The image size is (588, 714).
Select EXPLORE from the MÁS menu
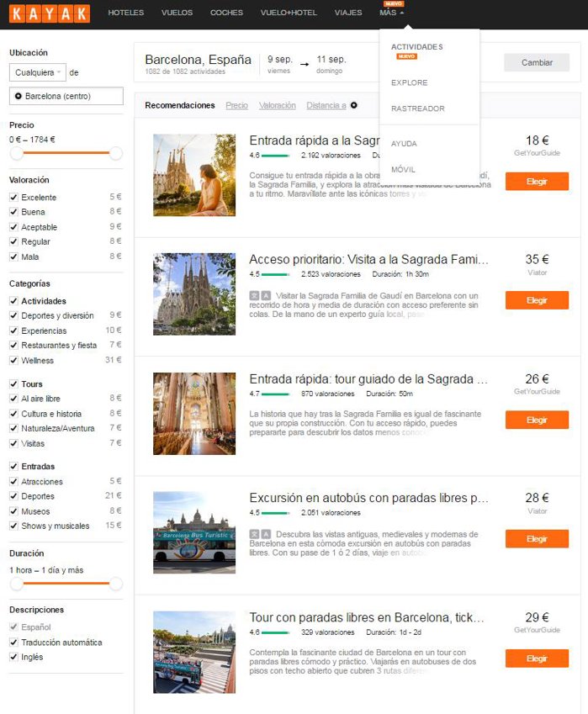tap(410, 82)
